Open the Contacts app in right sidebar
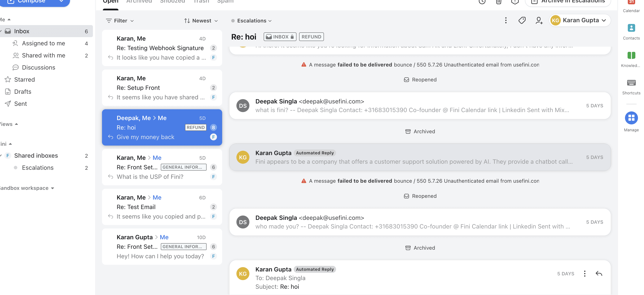The height and width of the screenshot is (295, 644). click(631, 32)
